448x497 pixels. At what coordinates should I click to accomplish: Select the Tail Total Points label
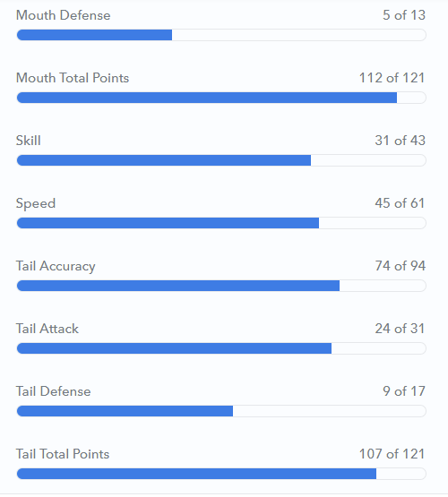tap(63, 454)
